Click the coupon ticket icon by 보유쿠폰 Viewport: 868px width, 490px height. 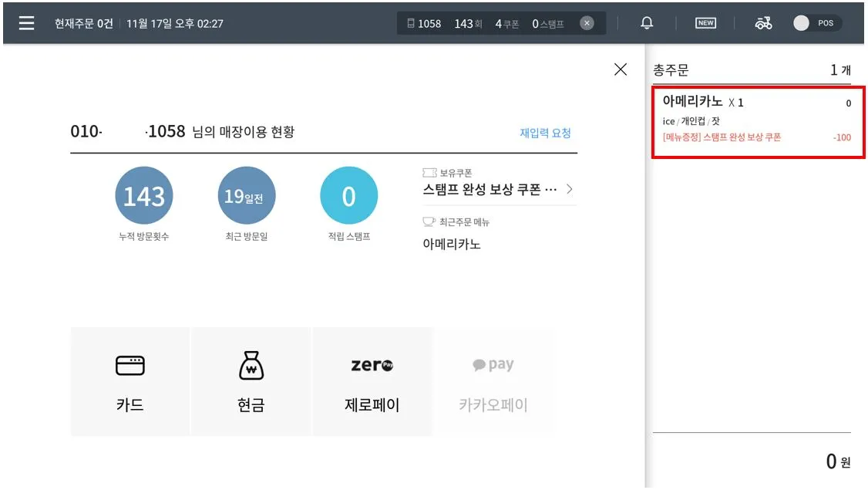[429, 173]
